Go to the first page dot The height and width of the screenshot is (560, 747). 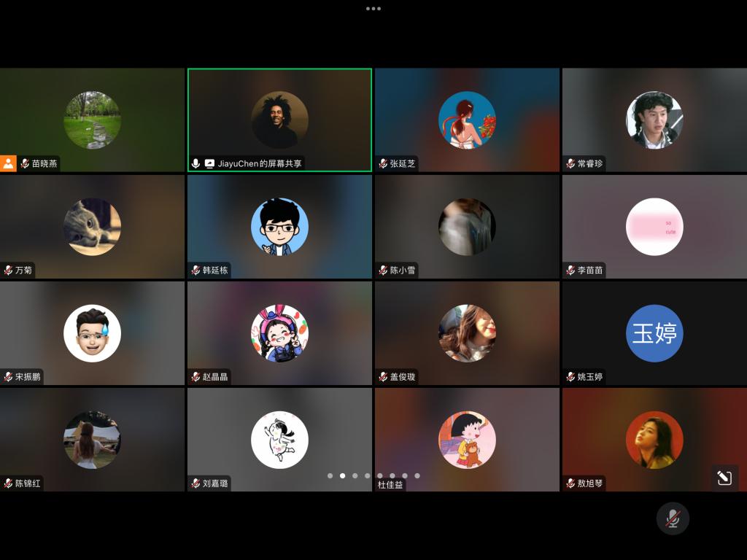click(330, 475)
